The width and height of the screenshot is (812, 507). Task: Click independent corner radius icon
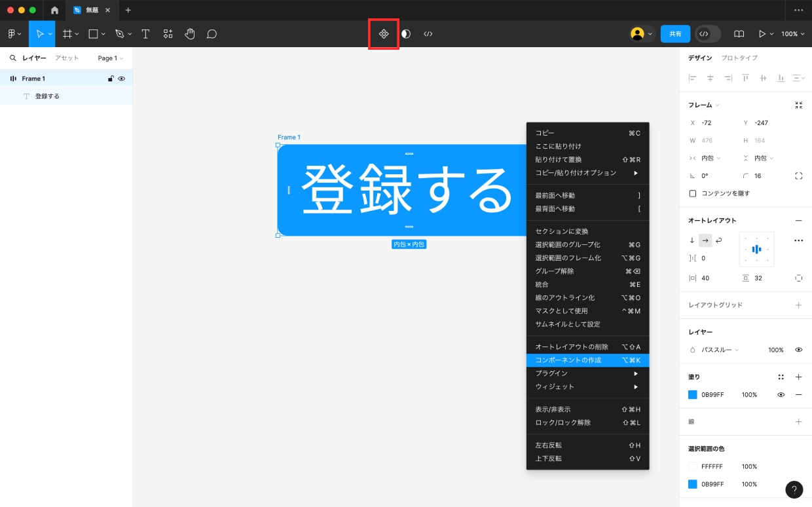click(798, 176)
